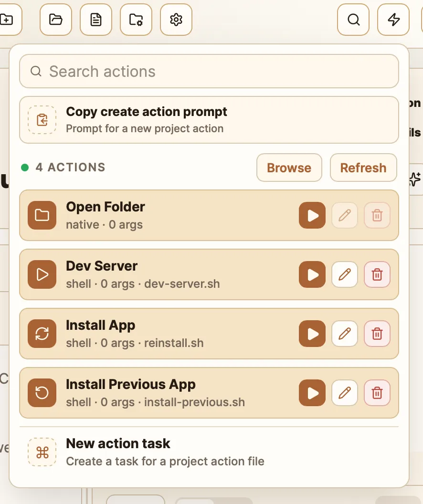Click 'Prompt for a new project action' text

click(145, 128)
